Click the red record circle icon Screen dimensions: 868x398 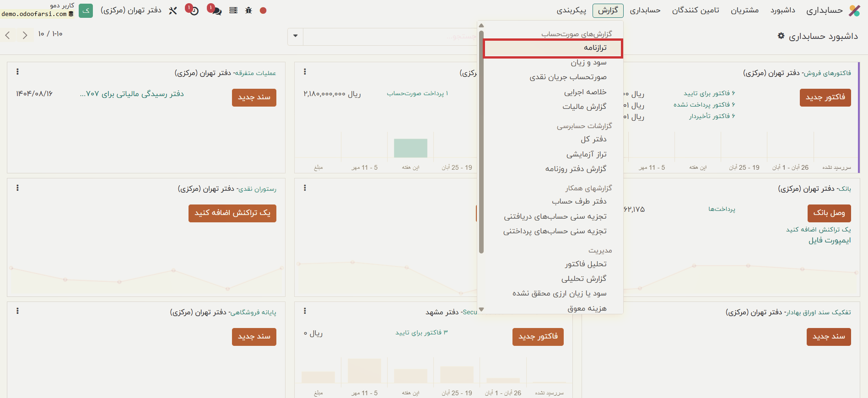(263, 10)
